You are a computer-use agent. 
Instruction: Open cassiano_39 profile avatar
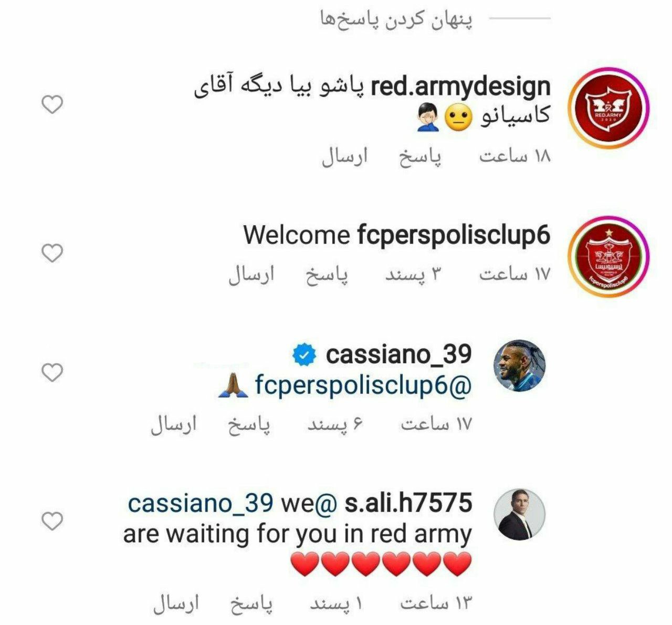(521, 366)
